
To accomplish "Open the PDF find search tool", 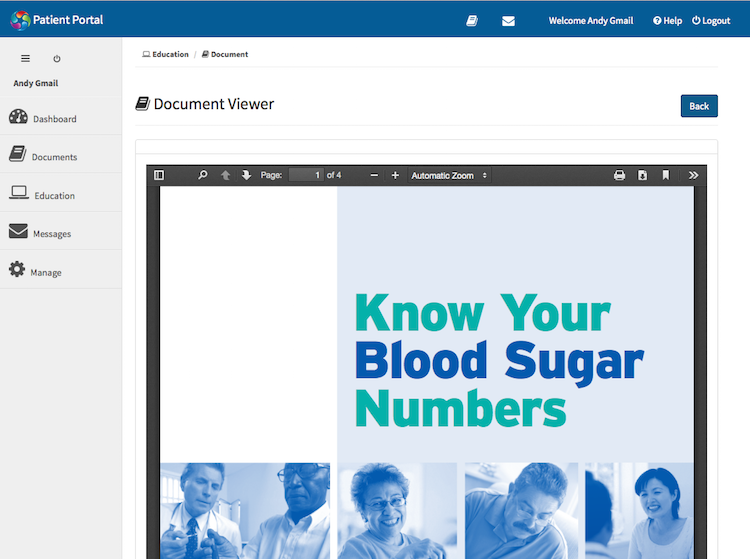I will click(203, 175).
